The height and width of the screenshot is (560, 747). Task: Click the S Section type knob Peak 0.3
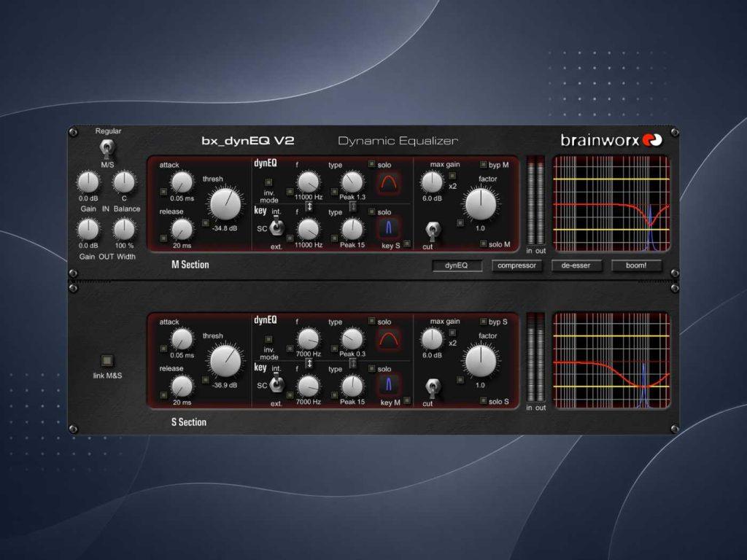(x=352, y=340)
